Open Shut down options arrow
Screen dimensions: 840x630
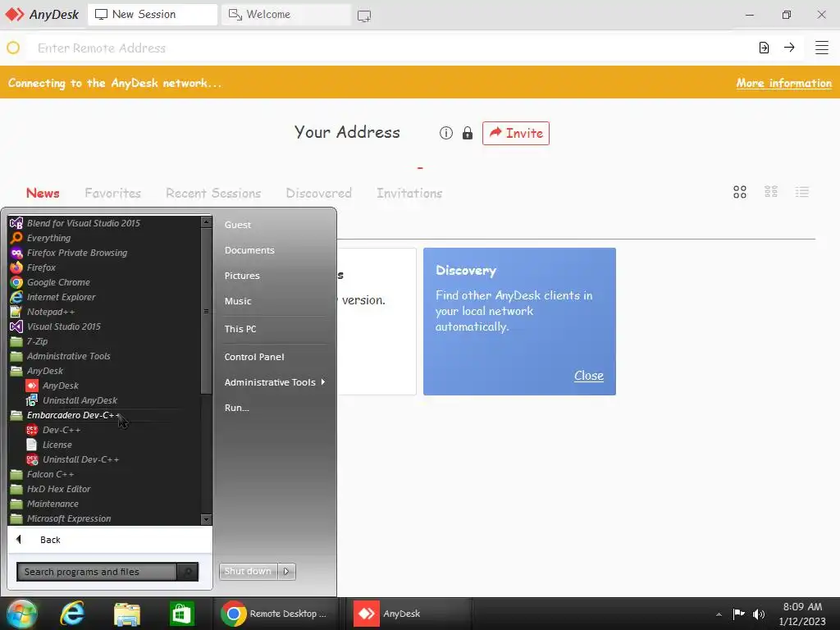pyautogui.click(x=286, y=571)
